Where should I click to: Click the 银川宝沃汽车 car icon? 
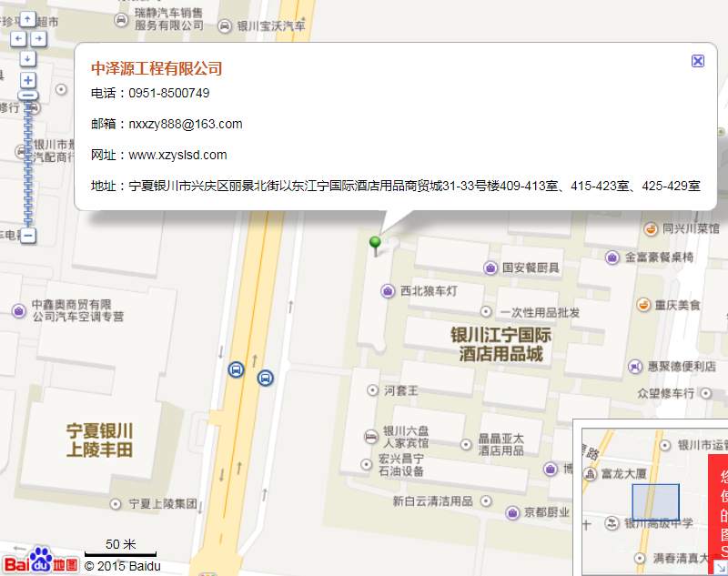[225, 26]
